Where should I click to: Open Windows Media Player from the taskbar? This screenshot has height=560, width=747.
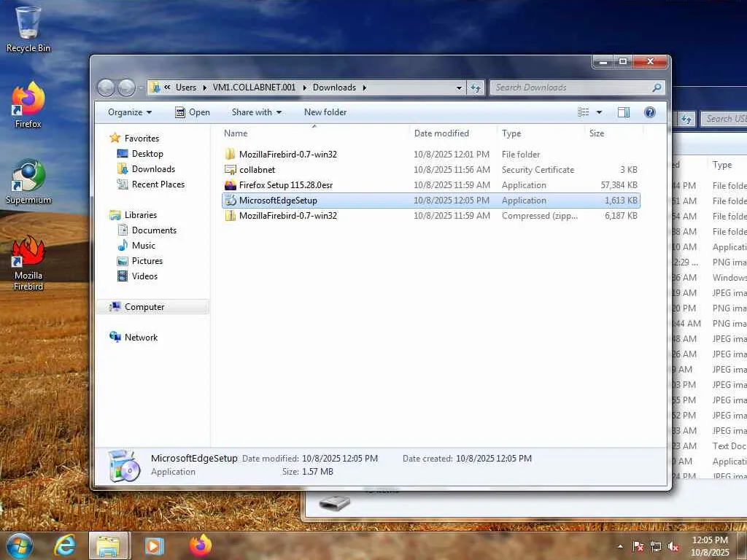tap(154, 545)
